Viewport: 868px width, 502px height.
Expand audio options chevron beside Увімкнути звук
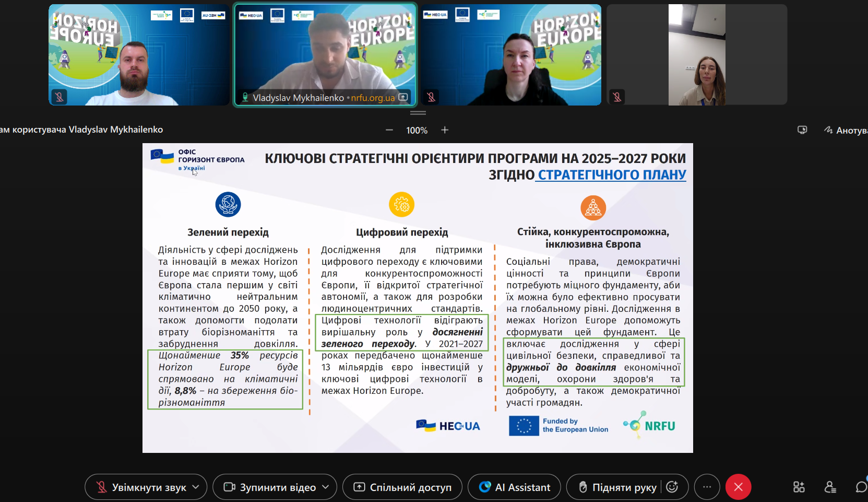coord(196,487)
